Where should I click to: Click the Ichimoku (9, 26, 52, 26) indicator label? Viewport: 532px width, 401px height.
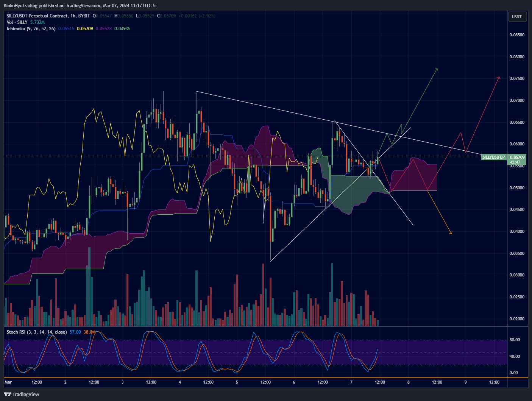(31, 29)
